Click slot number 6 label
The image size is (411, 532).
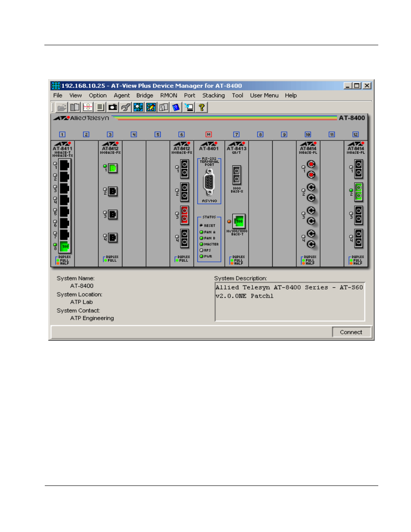pyautogui.click(x=181, y=134)
